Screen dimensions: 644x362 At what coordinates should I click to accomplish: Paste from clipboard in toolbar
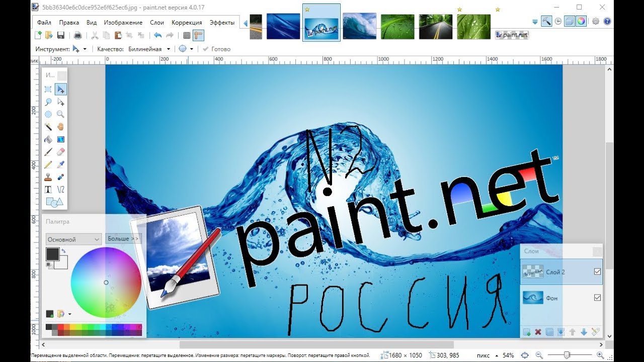pos(118,35)
